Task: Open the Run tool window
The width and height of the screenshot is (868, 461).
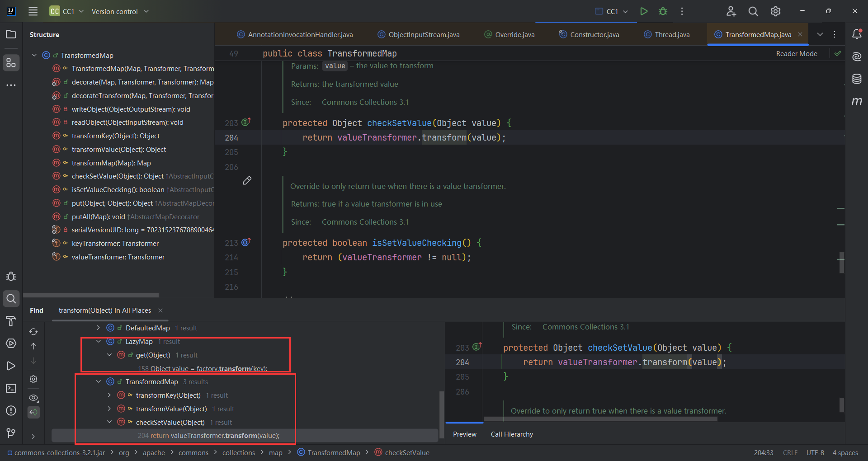Action: pos(11,366)
